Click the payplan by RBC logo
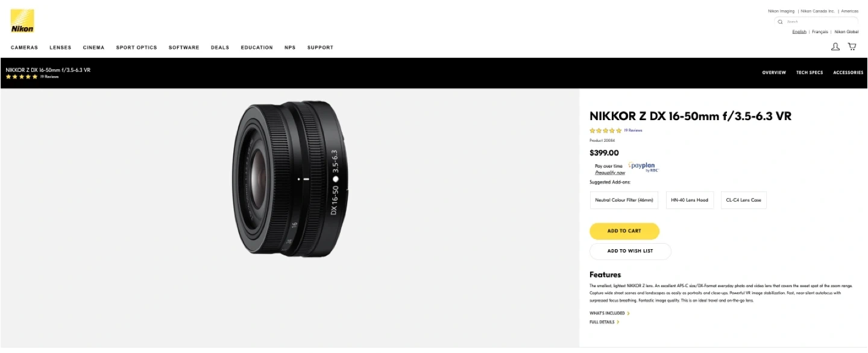Viewport: 868px width, 353px height. point(643,167)
